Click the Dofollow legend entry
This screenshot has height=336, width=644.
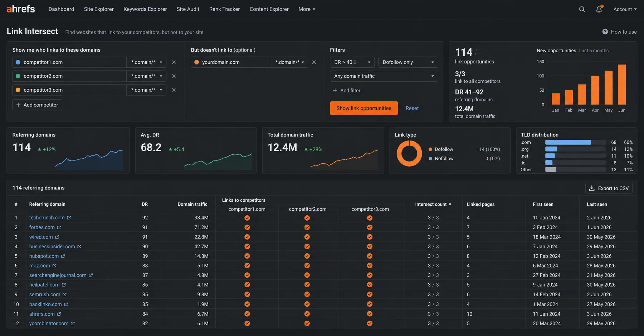pyautogui.click(x=441, y=149)
